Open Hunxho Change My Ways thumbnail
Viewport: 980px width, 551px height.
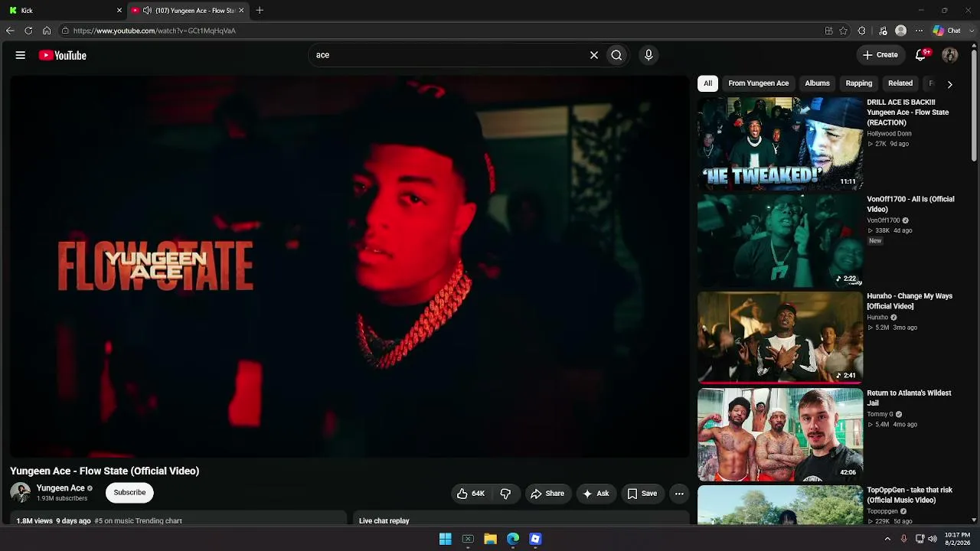click(x=780, y=337)
